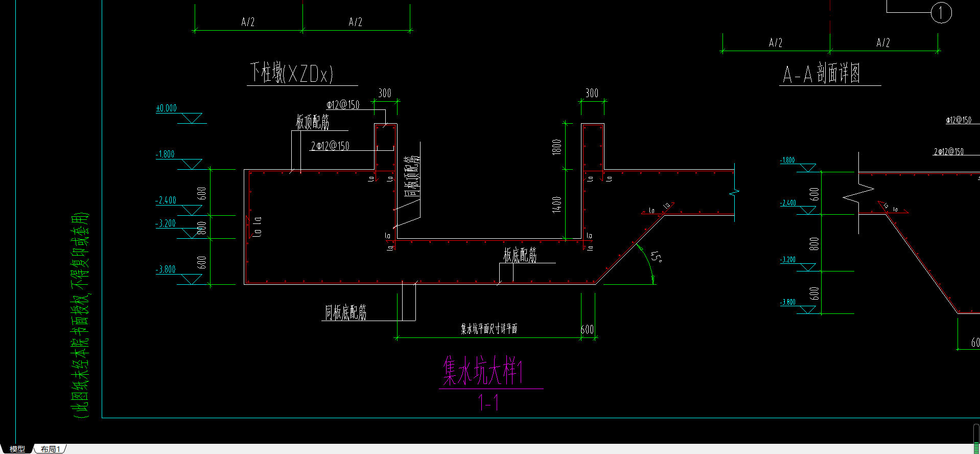
Task: Click the 板顶配筋 annotation
Action: pyautogui.click(x=313, y=122)
